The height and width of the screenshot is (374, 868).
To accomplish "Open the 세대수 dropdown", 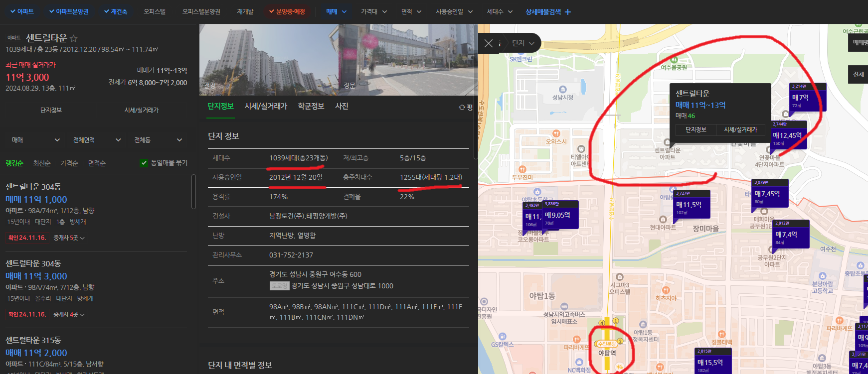I will (500, 11).
